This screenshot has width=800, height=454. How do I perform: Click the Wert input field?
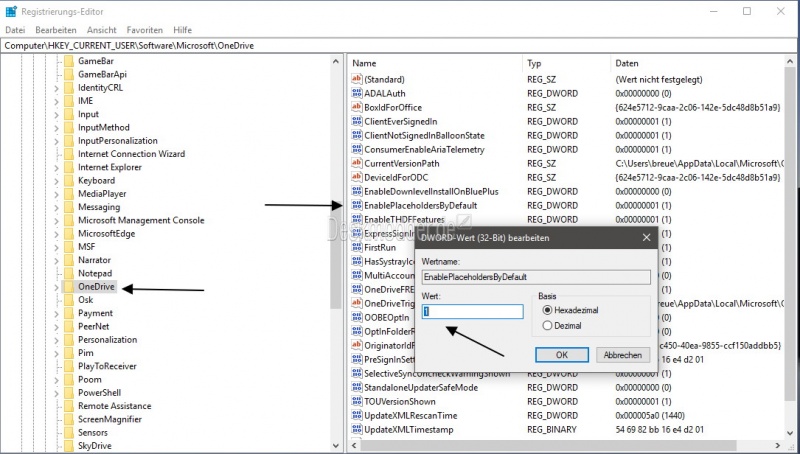pos(472,311)
